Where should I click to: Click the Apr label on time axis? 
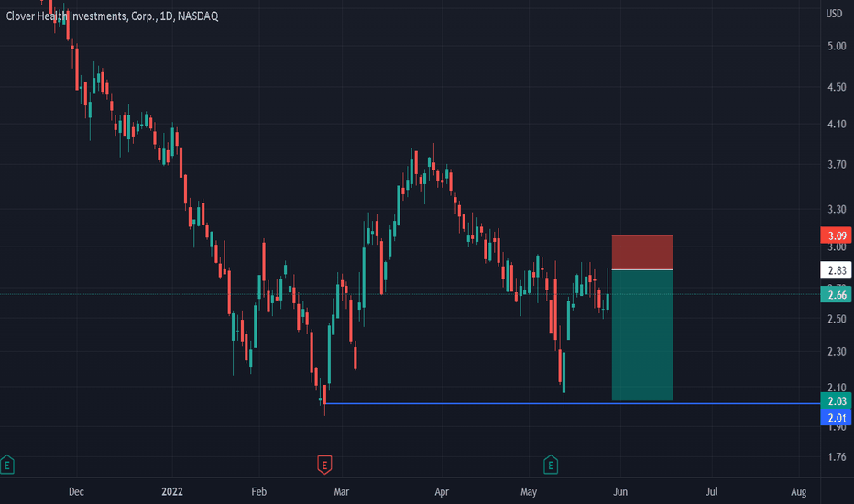442,491
